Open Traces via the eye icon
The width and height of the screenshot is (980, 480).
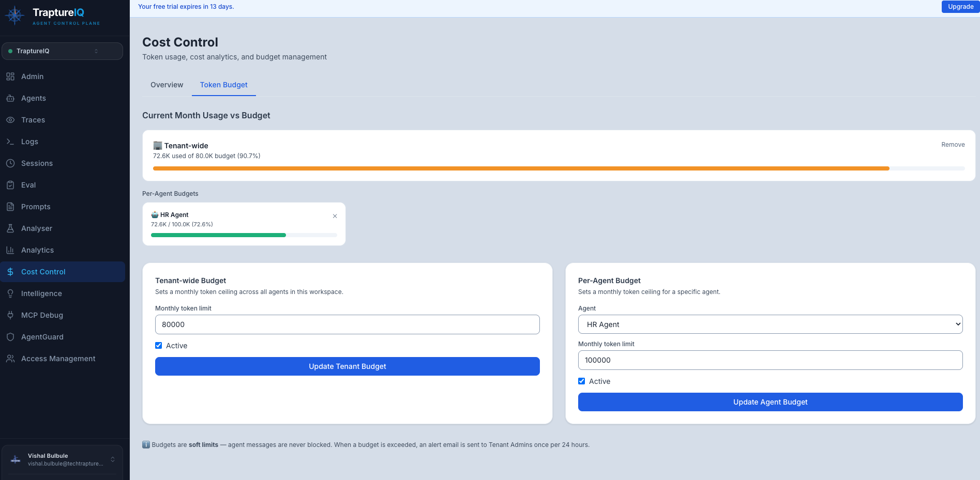pyautogui.click(x=10, y=120)
